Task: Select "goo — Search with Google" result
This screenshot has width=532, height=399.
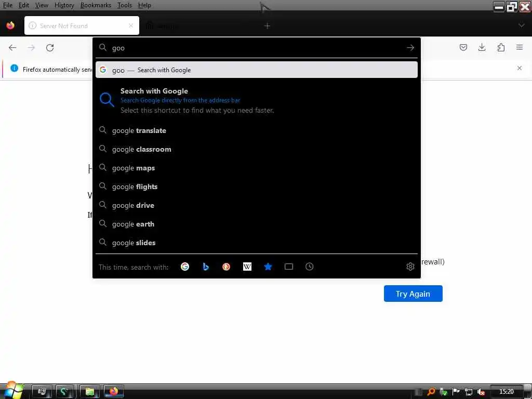Action: [x=257, y=70]
